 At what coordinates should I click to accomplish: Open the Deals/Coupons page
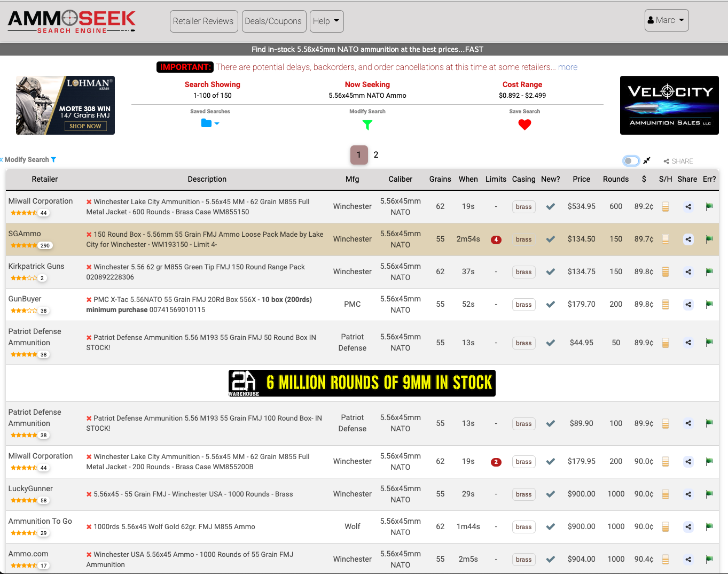[274, 21]
